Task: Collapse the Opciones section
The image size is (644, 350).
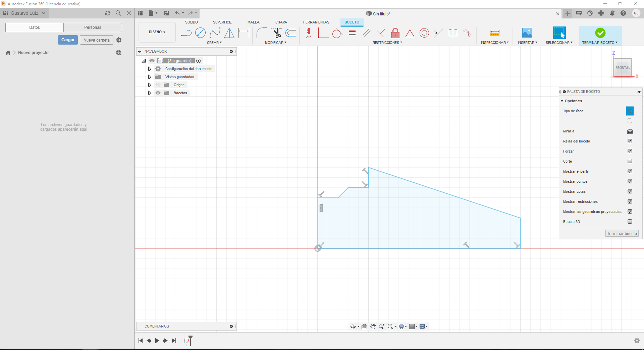Action: [562, 101]
